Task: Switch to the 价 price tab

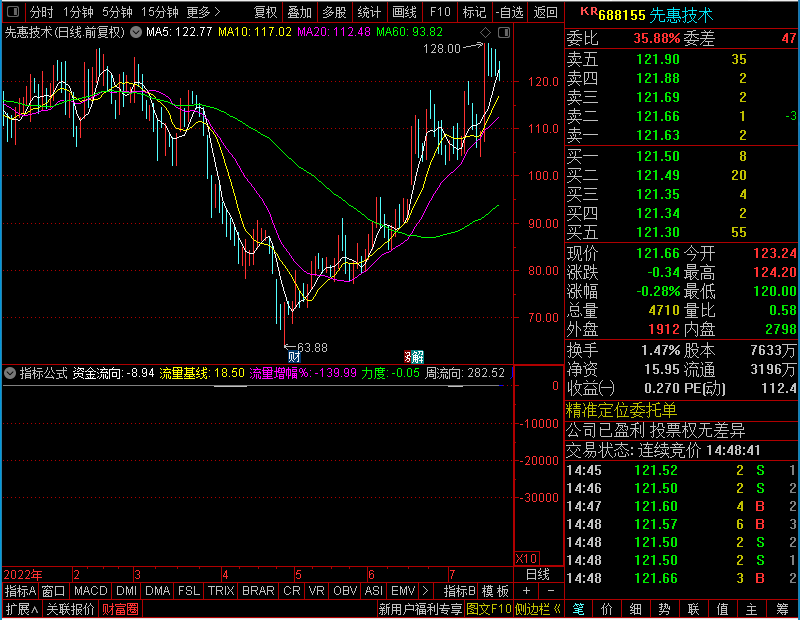Action: [x=607, y=609]
